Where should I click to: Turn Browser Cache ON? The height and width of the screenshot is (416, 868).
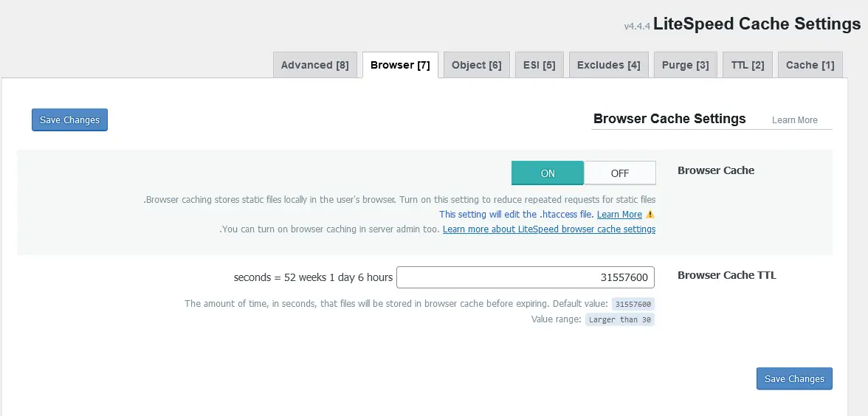click(548, 173)
